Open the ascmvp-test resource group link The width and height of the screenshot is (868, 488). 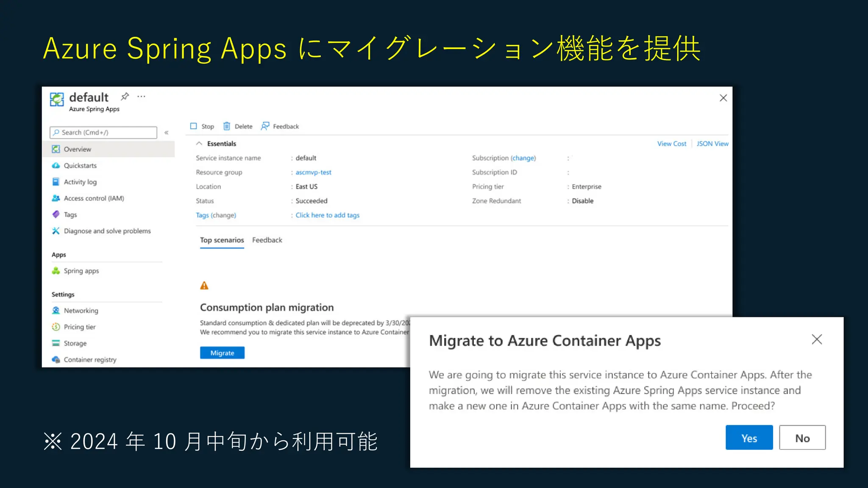pyautogui.click(x=313, y=172)
